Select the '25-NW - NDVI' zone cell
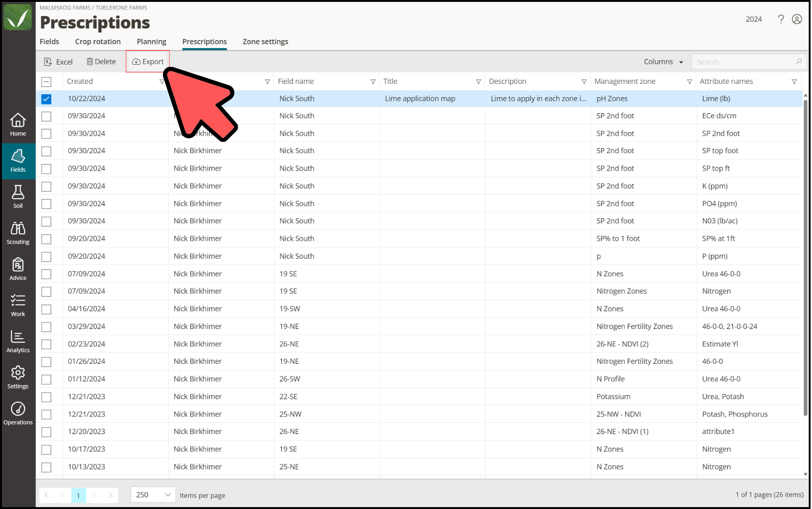This screenshot has width=812, height=509. [618, 414]
